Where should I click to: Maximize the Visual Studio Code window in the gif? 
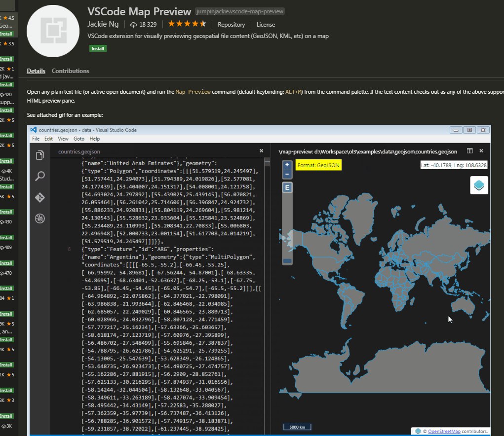(469, 130)
